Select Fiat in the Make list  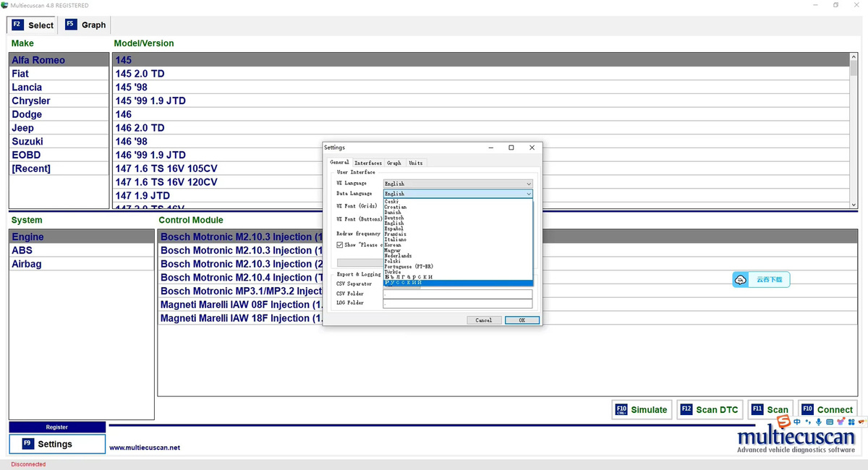tap(59, 74)
